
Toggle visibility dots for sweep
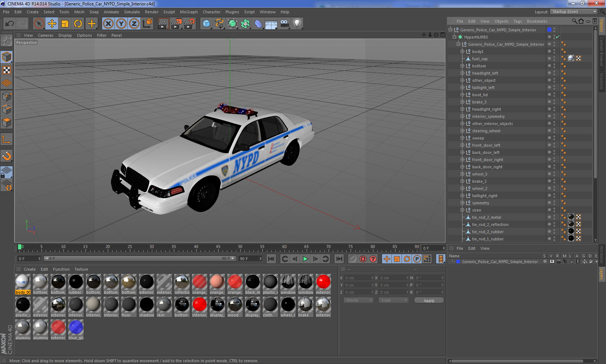pyautogui.click(x=554, y=138)
